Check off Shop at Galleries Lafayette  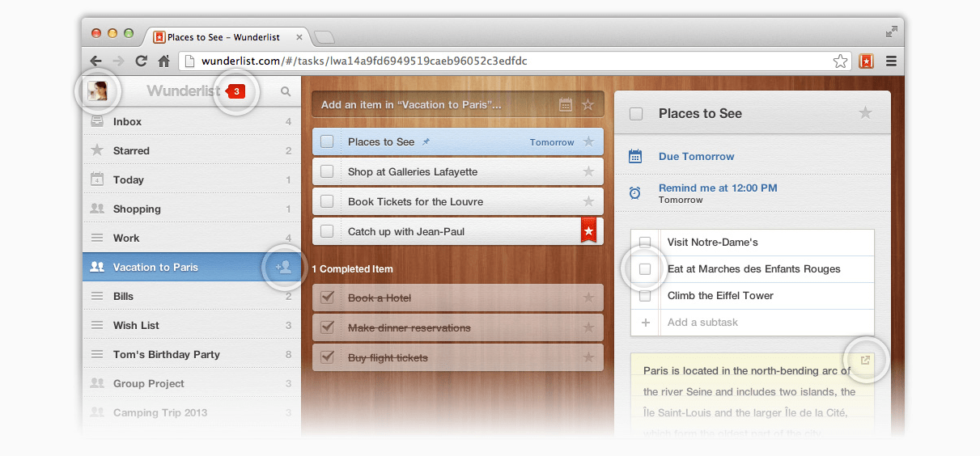coord(327,171)
